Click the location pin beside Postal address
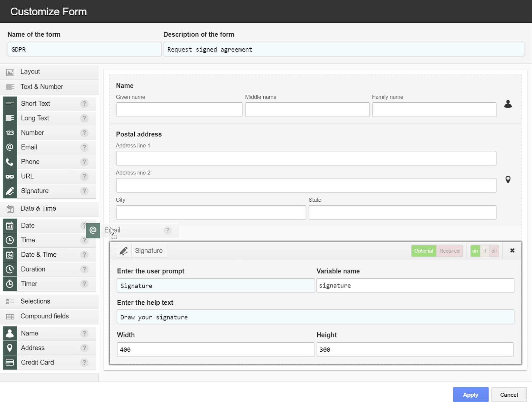Image resolution: width=532 pixels, height=407 pixels. click(508, 180)
